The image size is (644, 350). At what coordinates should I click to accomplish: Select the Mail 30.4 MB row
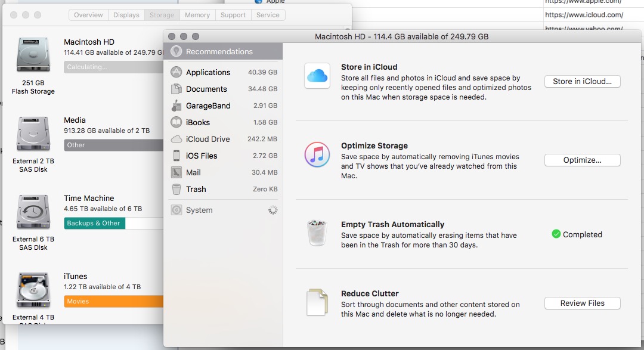[223, 172]
